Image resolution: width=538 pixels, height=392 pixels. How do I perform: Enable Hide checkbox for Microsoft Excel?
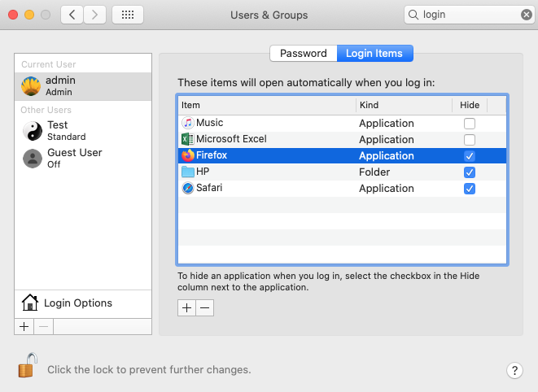coord(469,140)
